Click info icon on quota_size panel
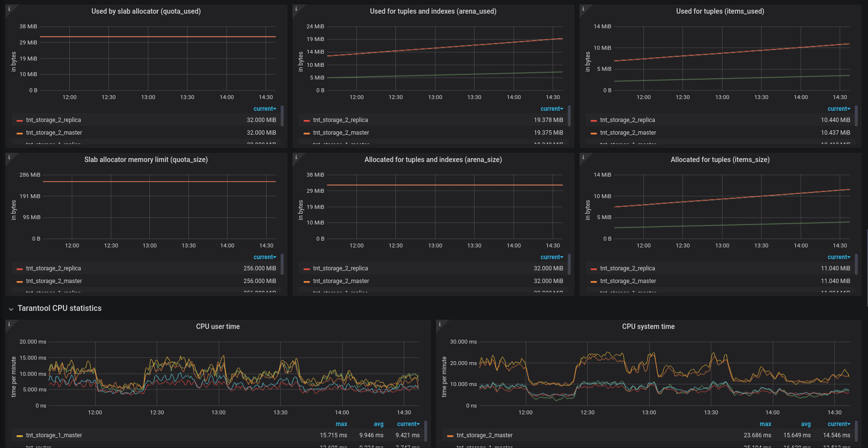The image size is (868, 448). (x=9, y=157)
